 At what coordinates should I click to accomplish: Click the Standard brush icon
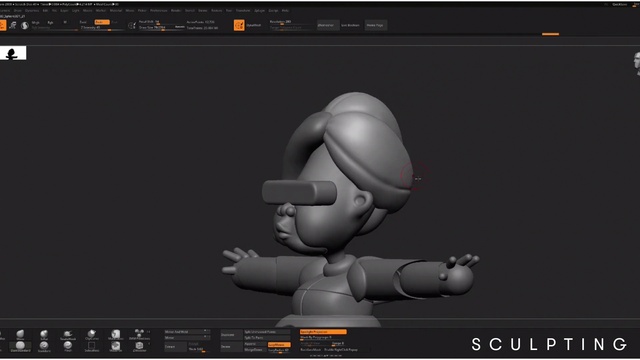(44, 347)
